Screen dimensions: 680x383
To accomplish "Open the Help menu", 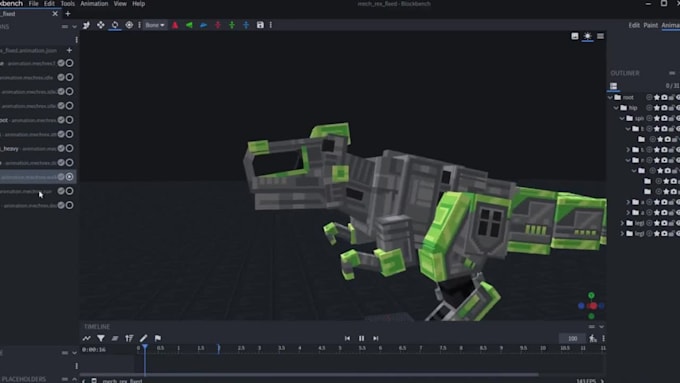I will pyautogui.click(x=138, y=3).
